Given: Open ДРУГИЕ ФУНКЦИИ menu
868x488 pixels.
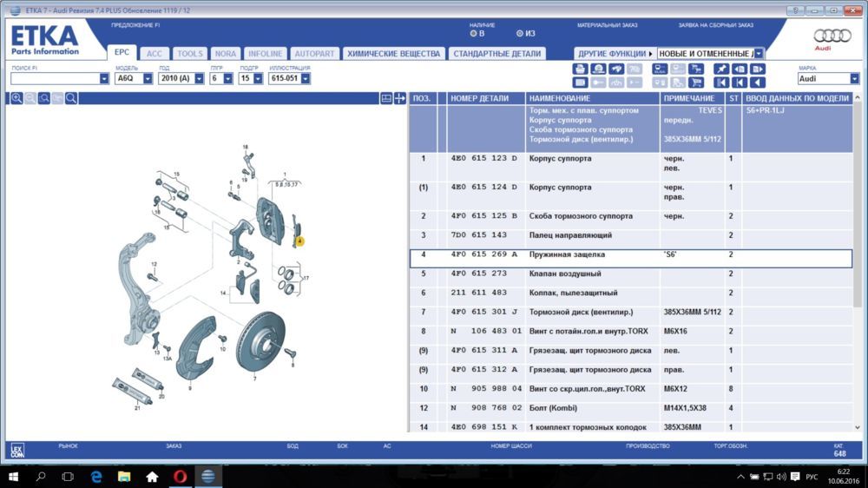Looking at the screenshot, I should pos(615,54).
